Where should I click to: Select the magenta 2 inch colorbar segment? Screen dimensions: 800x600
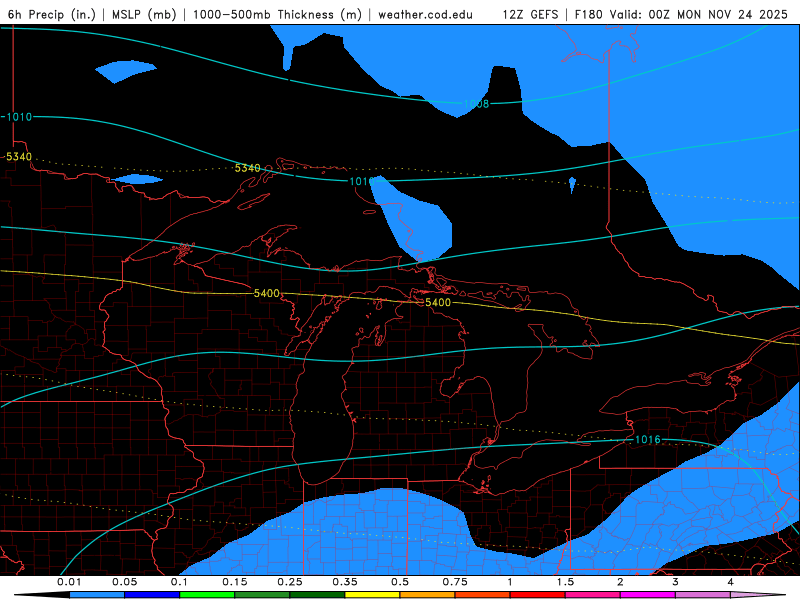[648, 595]
